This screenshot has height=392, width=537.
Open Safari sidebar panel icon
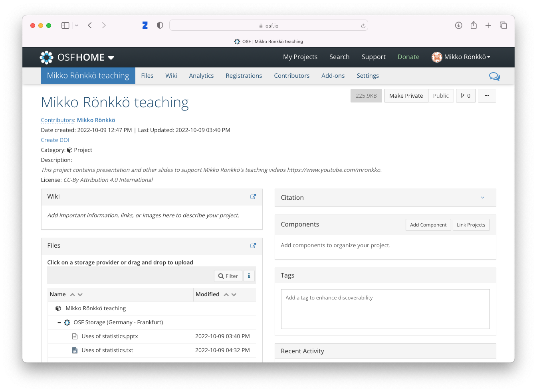pyautogui.click(x=65, y=26)
